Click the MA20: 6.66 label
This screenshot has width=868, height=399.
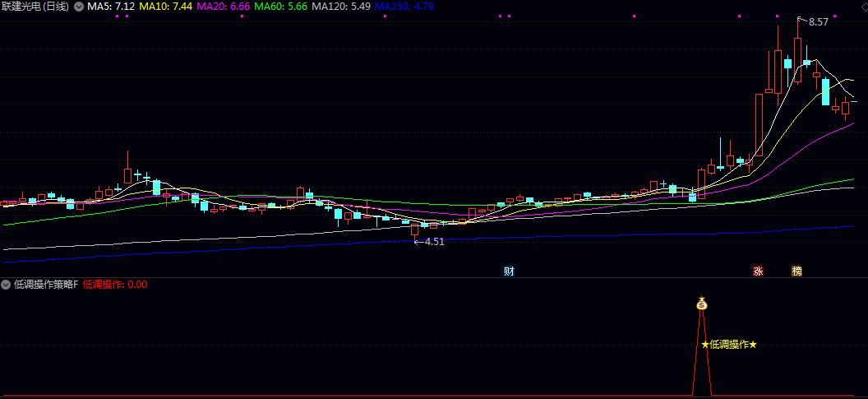pyautogui.click(x=223, y=7)
